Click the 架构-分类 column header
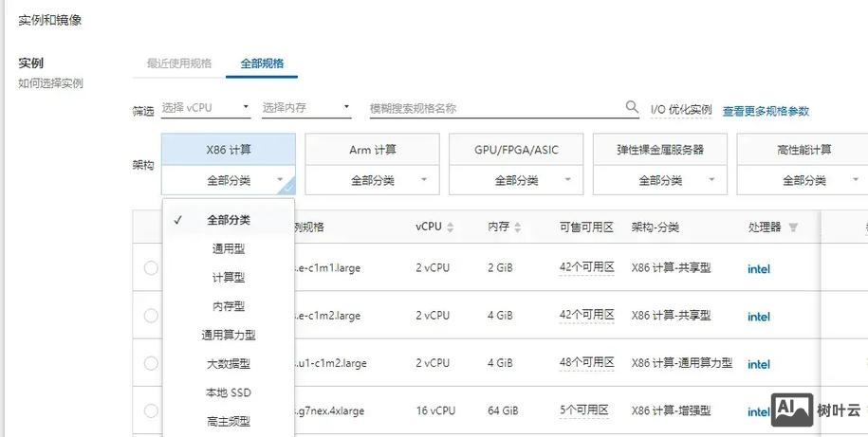The width and height of the screenshot is (868, 437). (655, 228)
